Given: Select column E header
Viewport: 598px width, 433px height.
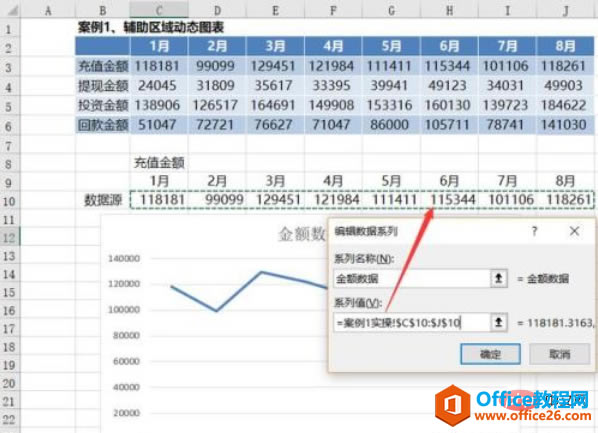Looking at the screenshot, I should (275, 10).
